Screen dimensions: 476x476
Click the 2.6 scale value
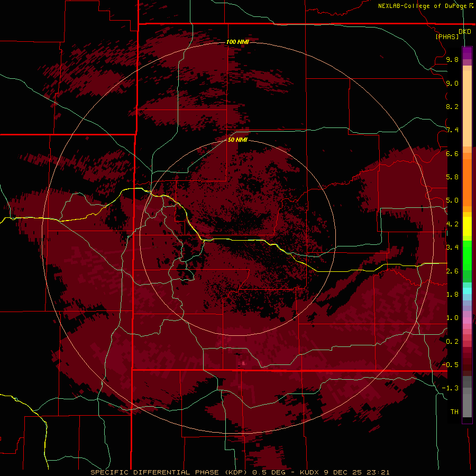452,271
